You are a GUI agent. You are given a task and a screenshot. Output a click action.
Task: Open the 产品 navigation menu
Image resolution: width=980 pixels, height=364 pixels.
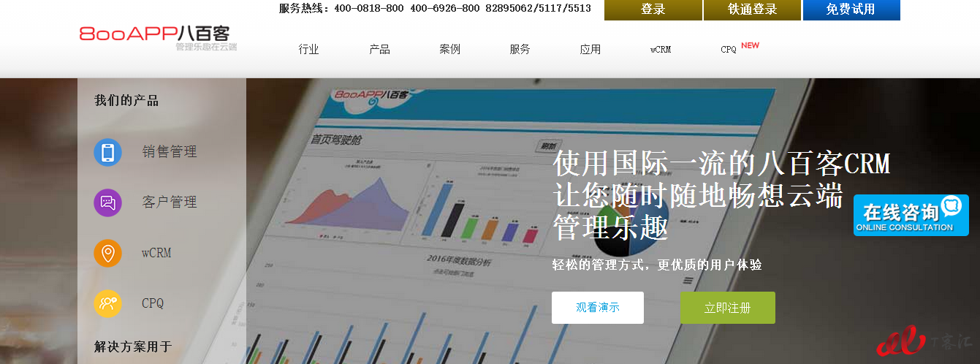[x=380, y=50]
